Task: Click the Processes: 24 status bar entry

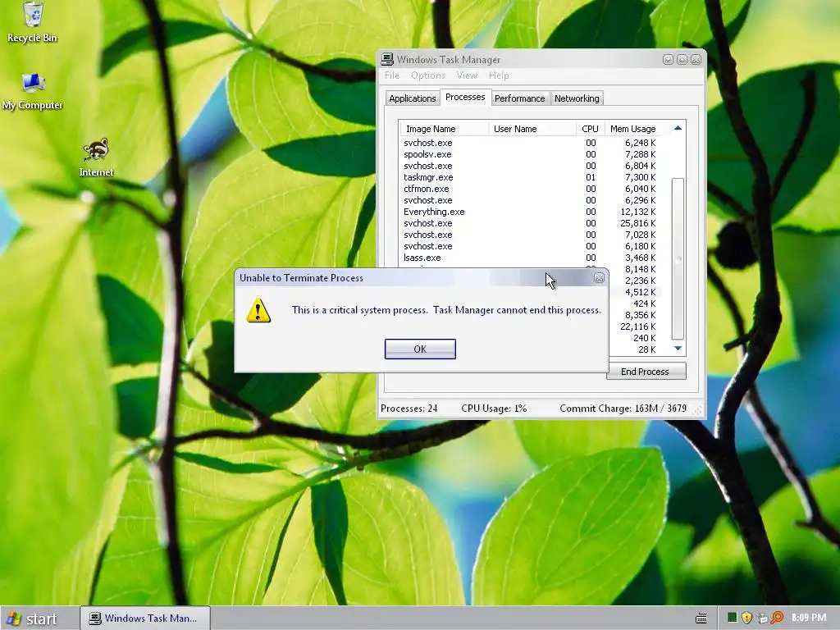Action: tap(409, 409)
